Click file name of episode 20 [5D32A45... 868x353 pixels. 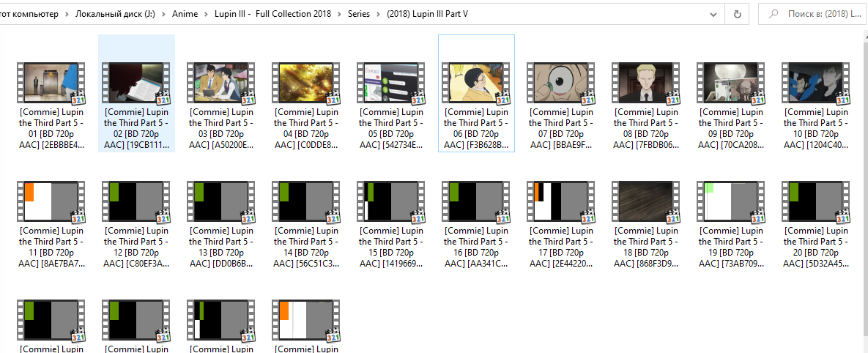[x=816, y=248]
